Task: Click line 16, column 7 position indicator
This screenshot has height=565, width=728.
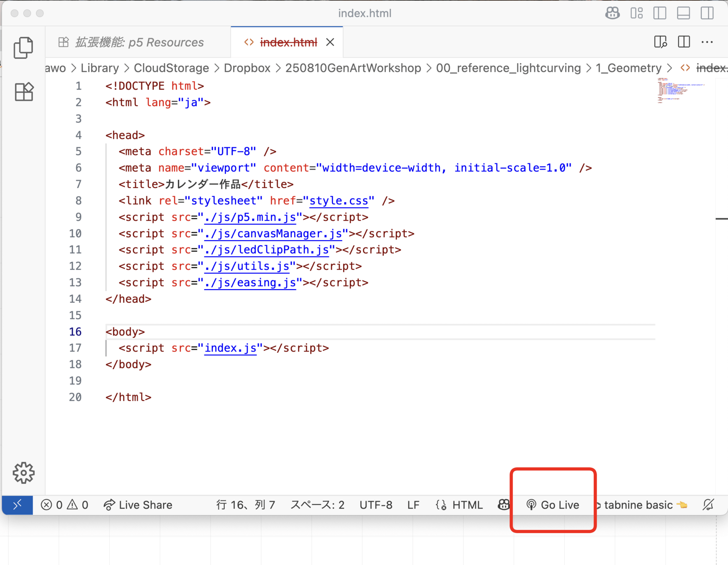Action: (x=246, y=505)
